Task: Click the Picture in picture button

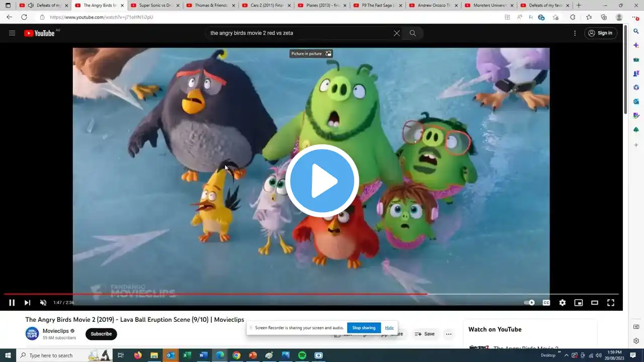Action: coord(311,54)
